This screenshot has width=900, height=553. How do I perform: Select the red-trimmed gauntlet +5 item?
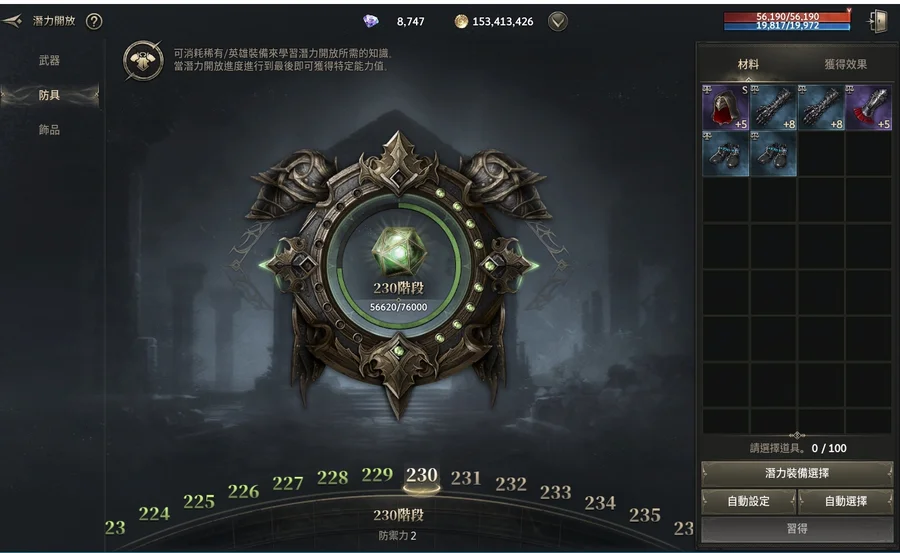point(868,107)
